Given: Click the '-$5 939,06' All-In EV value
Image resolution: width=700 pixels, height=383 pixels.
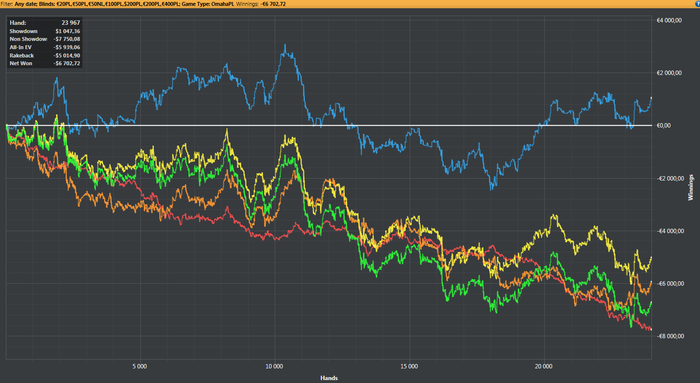Looking at the screenshot, I should pos(67,47).
